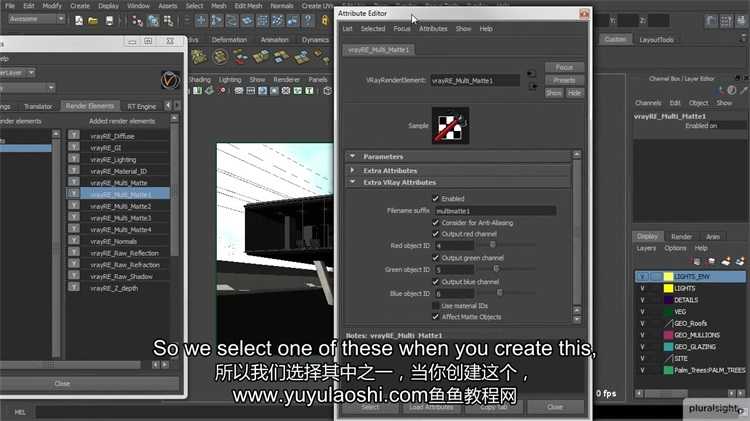Click the Save Scene disk icon
The width and height of the screenshot is (750, 421).
(110, 21)
